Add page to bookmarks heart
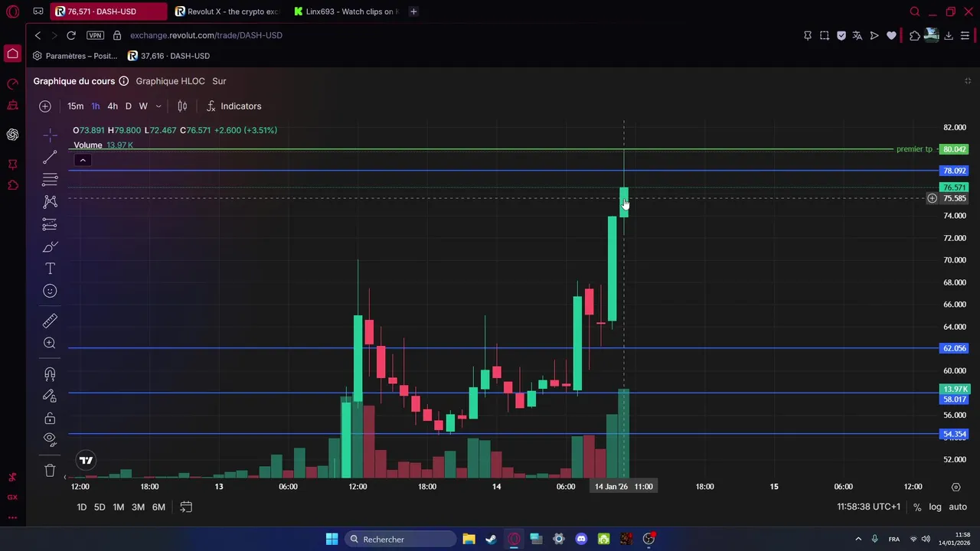The height and width of the screenshot is (551, 980). 891,35
